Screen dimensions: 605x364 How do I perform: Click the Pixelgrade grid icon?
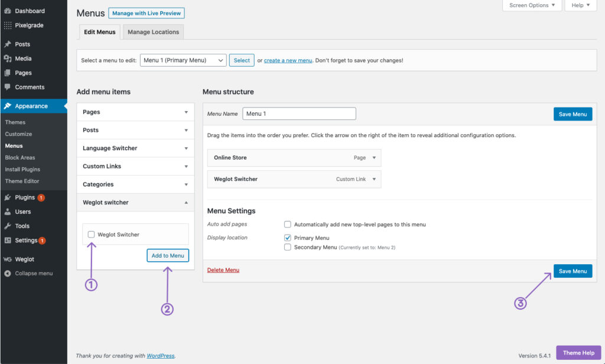pyautogui.click(x=7, y=25)
